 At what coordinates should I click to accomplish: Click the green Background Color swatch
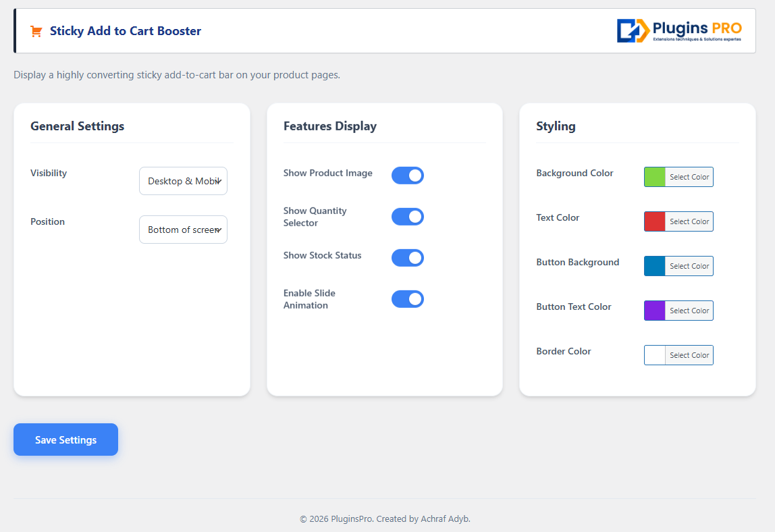655,177
